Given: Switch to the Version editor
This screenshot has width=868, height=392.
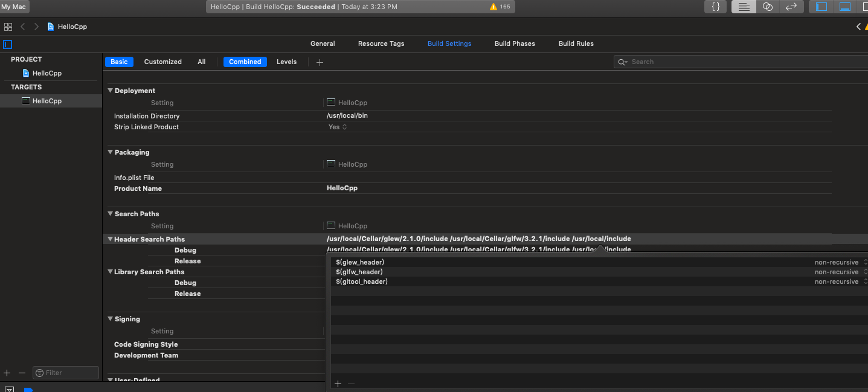Looking at the screenshot, I should point(791,7).
